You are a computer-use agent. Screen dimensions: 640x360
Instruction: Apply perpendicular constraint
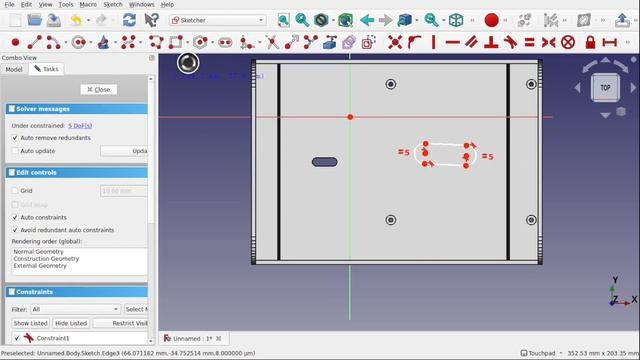point(491,42)
